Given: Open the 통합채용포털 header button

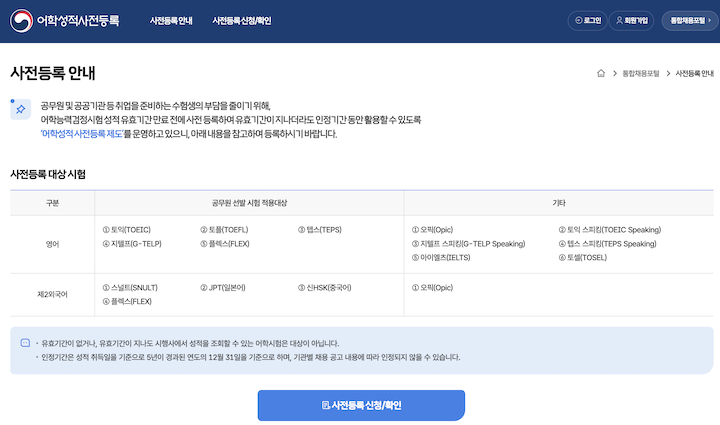Looking at the screenshot, I should click(x=690, y=21).
